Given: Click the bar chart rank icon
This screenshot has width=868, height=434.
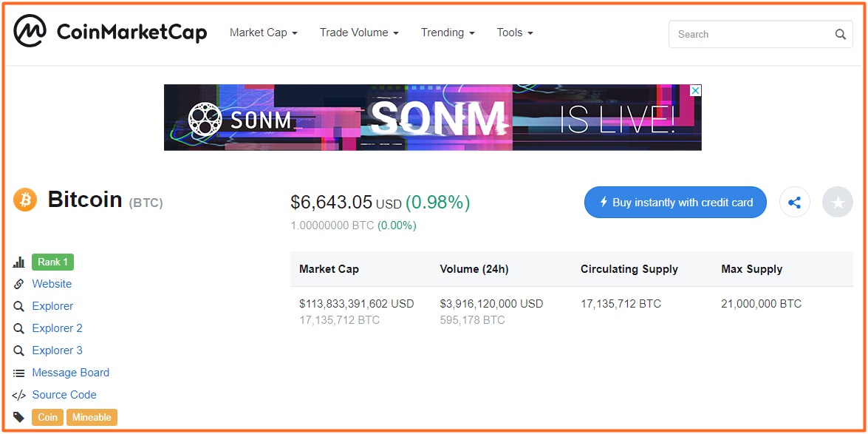Looking at the screenshot, I should 18,262.
